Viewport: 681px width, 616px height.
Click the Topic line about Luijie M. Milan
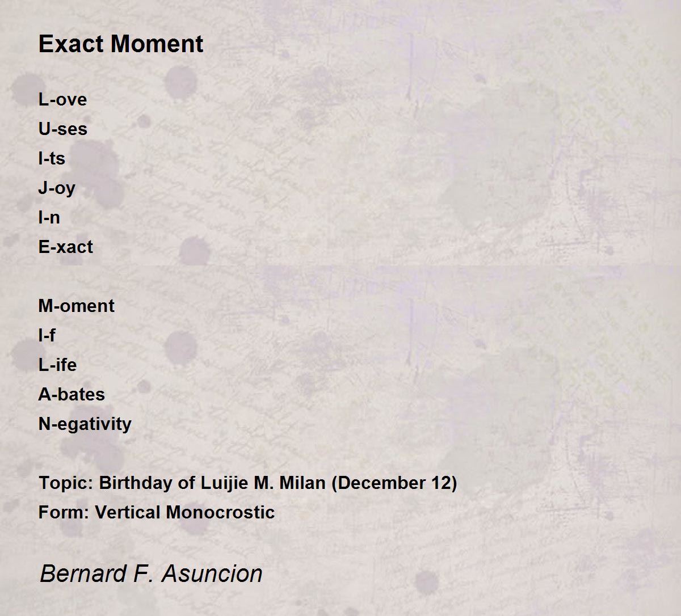coord(247,483)
